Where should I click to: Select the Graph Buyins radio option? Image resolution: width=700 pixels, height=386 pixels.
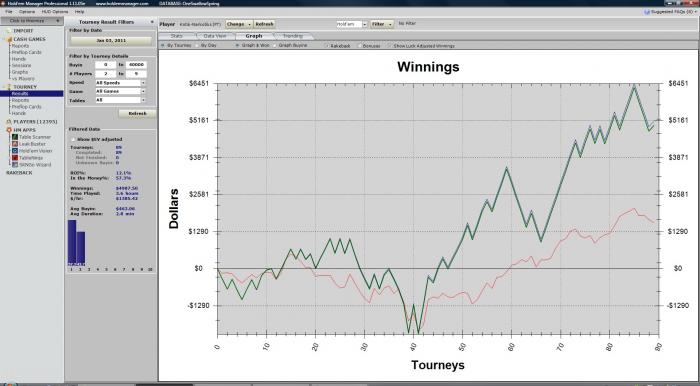tap(275, 46)
